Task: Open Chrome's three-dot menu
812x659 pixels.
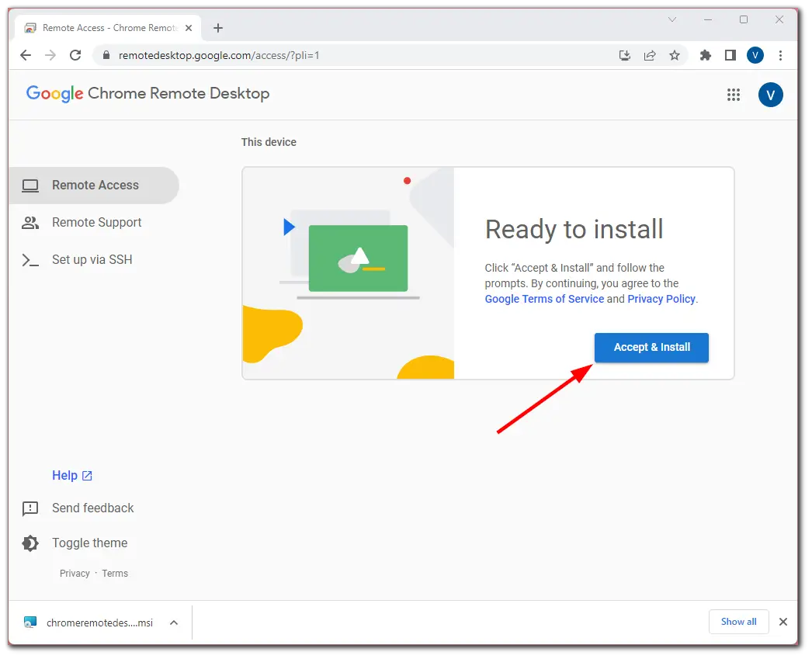Action: coord(780,55)
